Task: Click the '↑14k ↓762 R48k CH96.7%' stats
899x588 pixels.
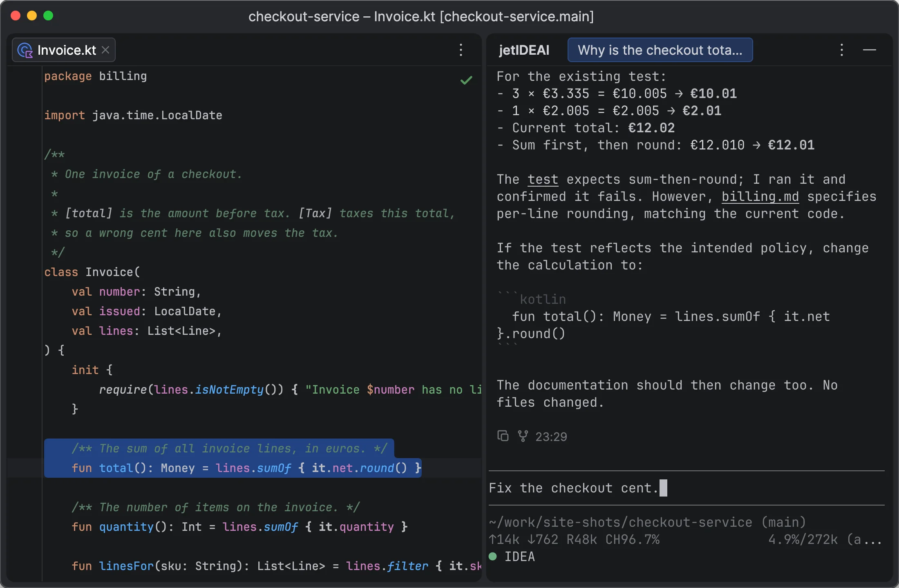Action: pos(574,539)
